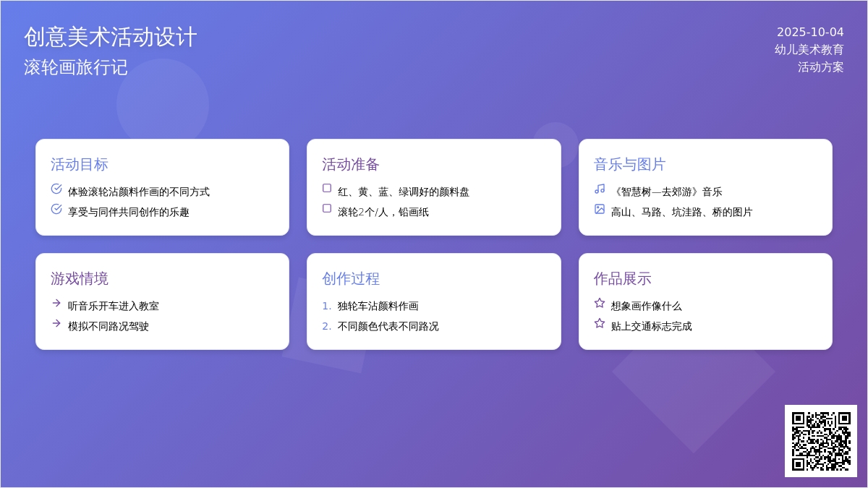This screenshot has width=868, height=488.
Task: Click the arrow icon beside 听音乐开车进入教室
Action: (x=56, y=303)
